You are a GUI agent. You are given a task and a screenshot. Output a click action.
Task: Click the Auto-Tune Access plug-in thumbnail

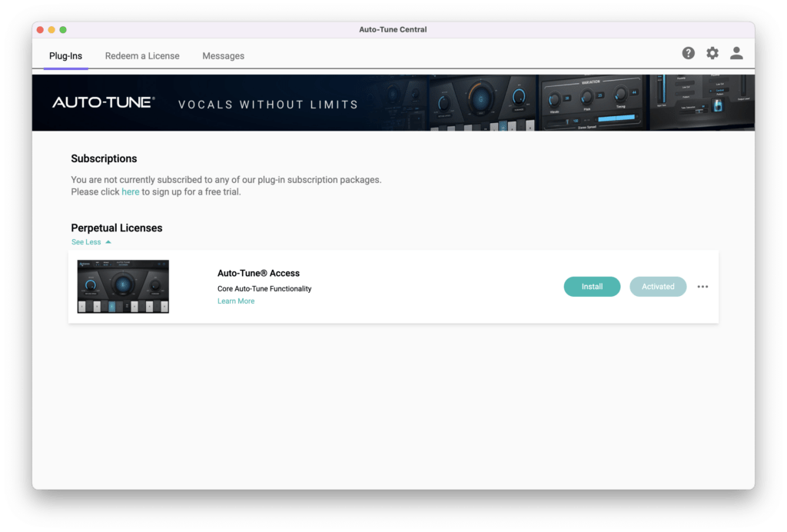(123, 287)
